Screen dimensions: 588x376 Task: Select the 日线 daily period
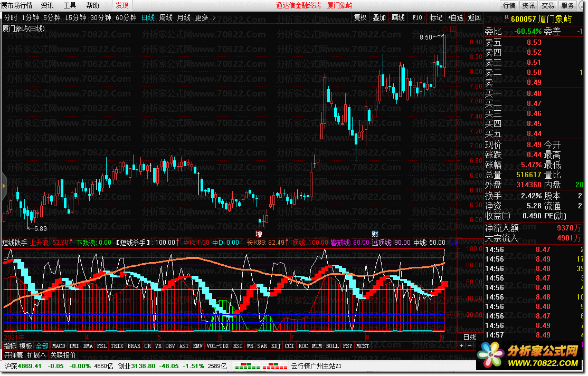coord(148,17)
